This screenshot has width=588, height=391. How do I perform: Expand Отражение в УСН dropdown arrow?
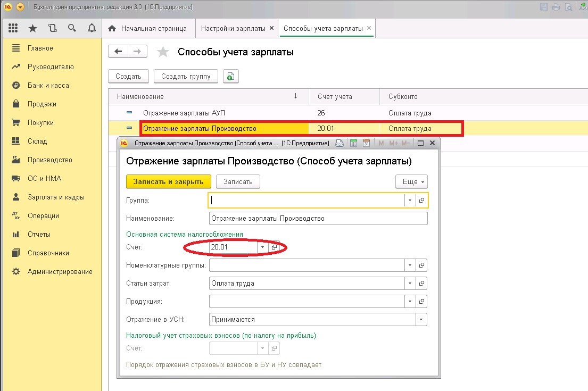[421, 319]
